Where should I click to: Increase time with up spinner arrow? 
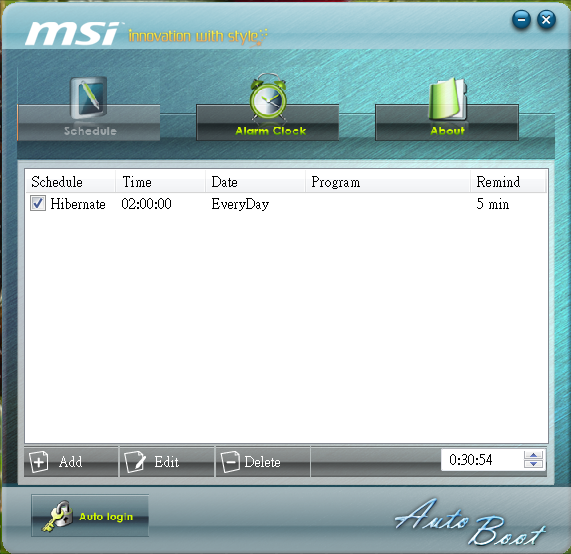pos(533,455)
